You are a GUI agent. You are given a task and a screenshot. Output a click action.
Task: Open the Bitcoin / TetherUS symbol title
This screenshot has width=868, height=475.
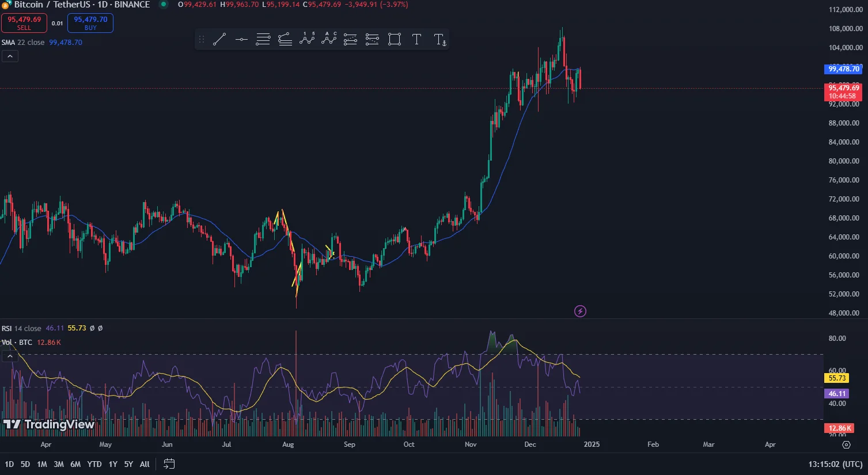(x=82, y=5)
